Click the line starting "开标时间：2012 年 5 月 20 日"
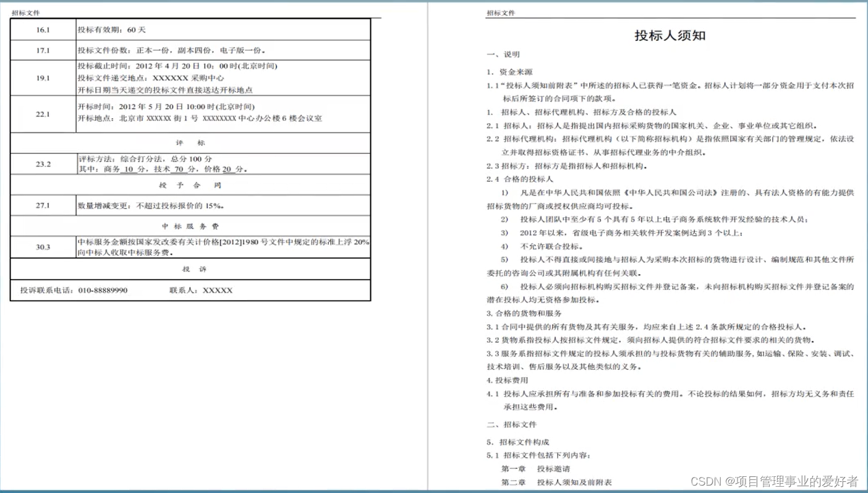Viewport: 868px width, 493px height. (x=166, y=106)
